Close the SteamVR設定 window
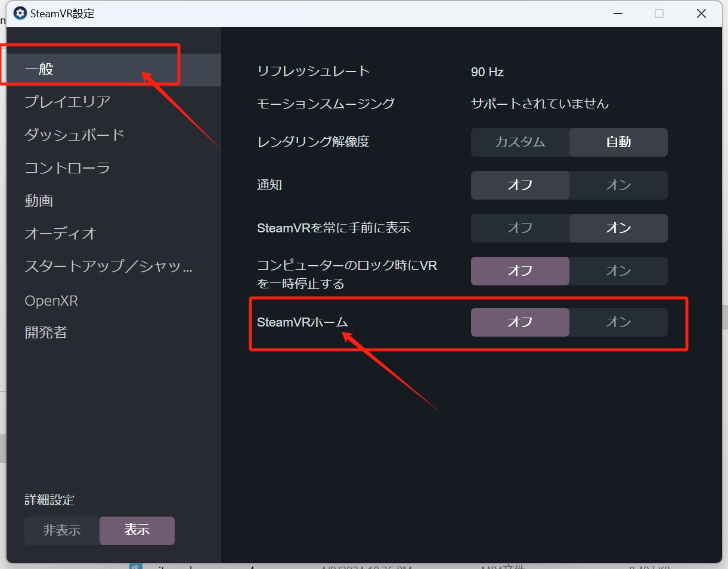This screenshot has width=728, height=569. click(x=701, y=13)
